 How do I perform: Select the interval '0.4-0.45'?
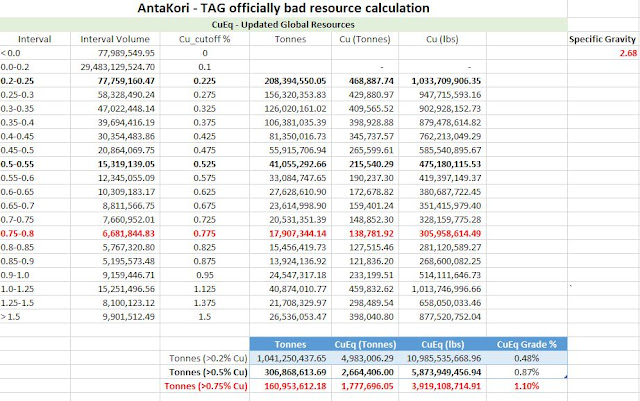pyautogui.click(x=17, y=136)
